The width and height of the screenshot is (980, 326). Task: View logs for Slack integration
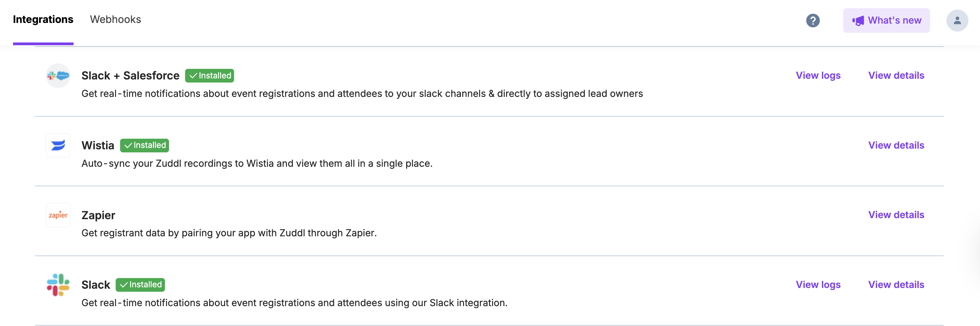point(818,285)
